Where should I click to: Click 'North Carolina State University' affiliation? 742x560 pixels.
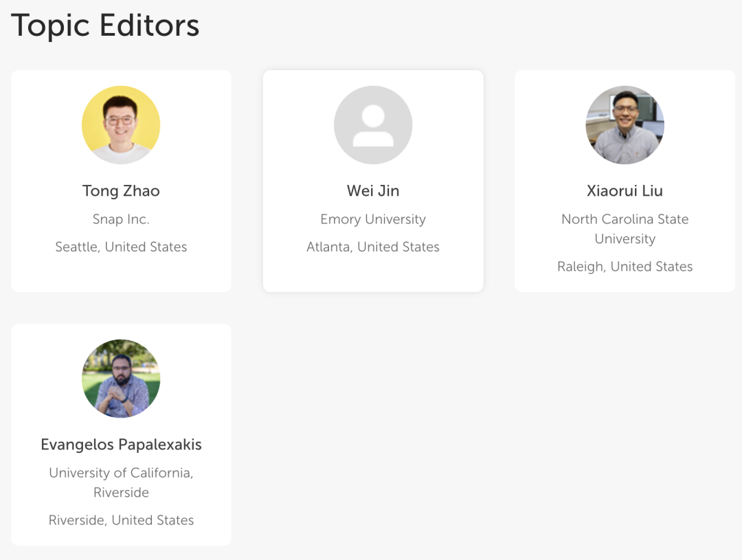pos(625,229)
